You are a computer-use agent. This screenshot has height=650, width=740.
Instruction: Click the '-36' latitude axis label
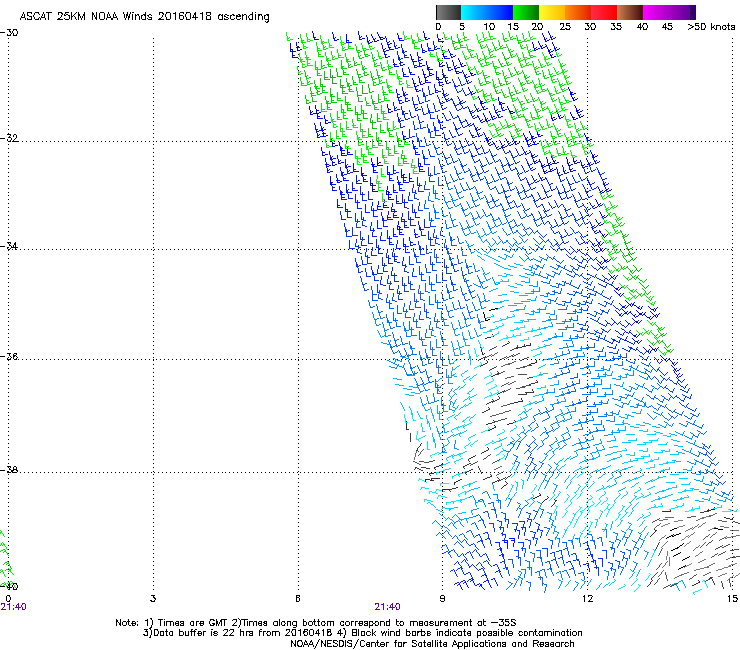tap(9, 356)
